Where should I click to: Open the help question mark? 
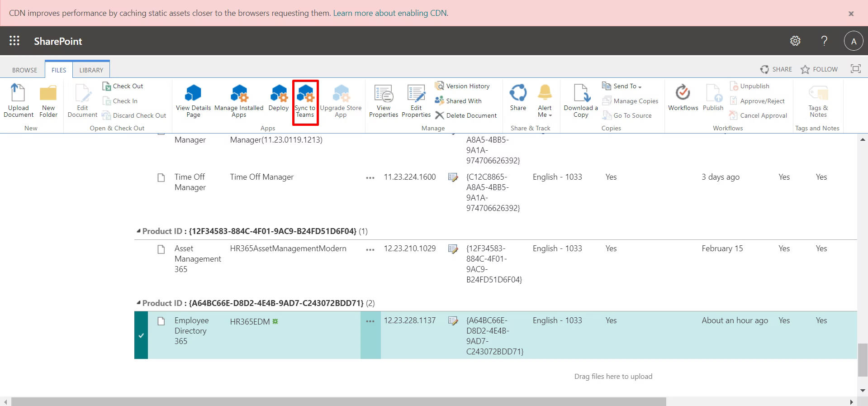tap(824, 41)
